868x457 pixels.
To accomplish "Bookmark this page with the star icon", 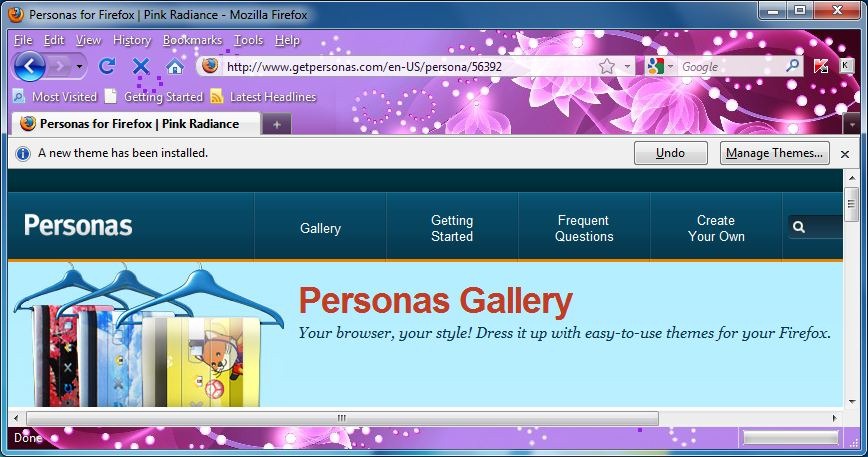I will pyautogui.click(x=607, y=67).
